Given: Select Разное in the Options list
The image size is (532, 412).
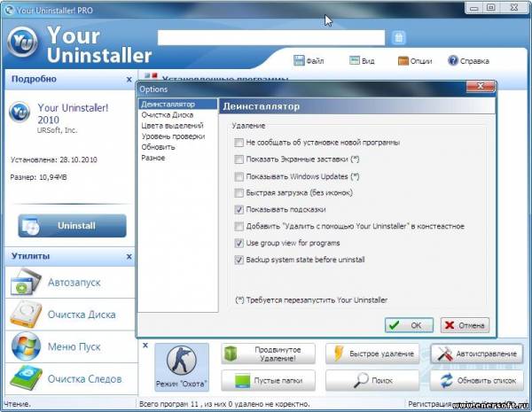Looking at the screenshot, I should click(x=153, y=158).
